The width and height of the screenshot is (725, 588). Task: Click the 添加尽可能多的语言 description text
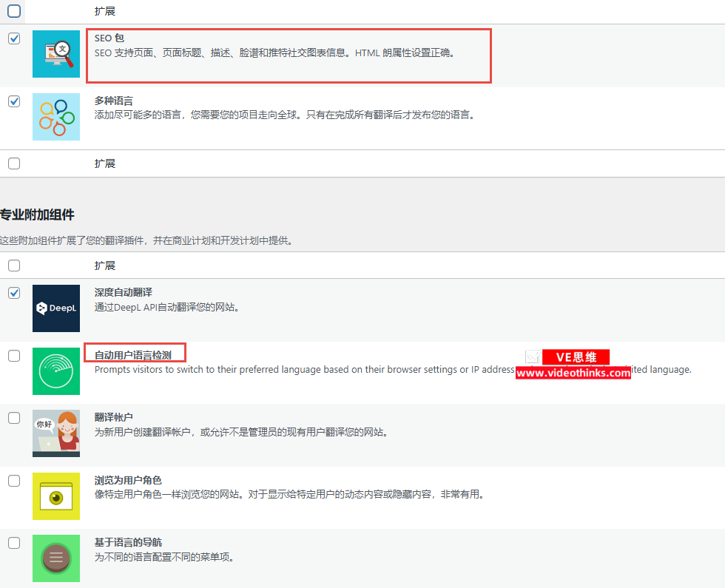[286, 115]
